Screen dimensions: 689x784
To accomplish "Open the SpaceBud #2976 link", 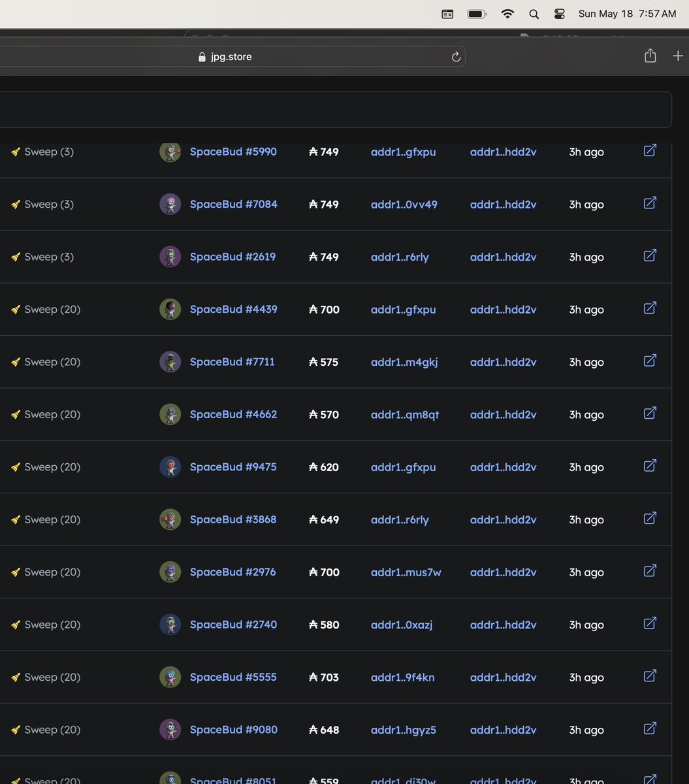I will (x=232, y=572).
